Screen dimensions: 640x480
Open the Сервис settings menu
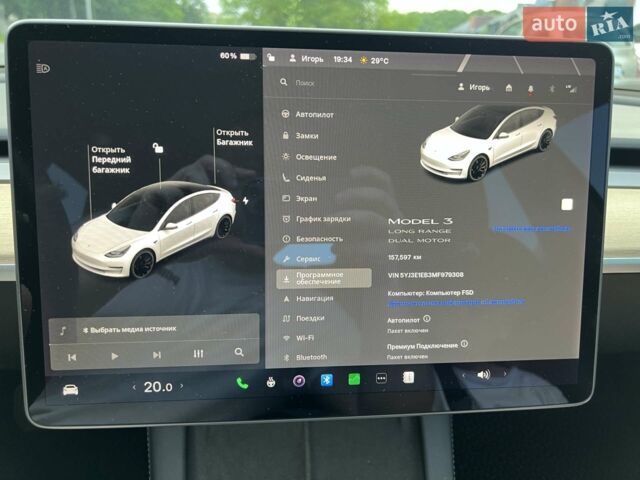tap(302, 259)
